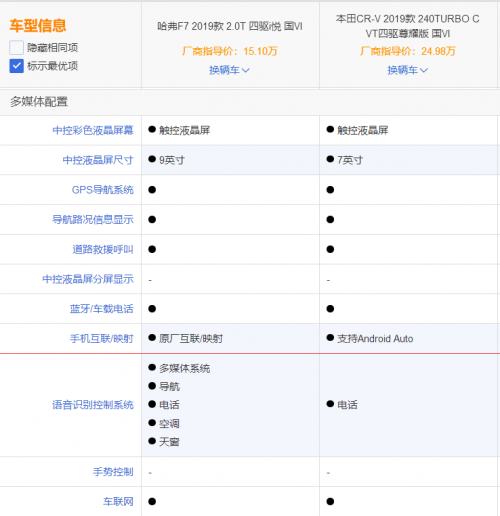Click the GPS导航系统 row label
This screenshot has width=500, height=516.
tap(103, 190)
